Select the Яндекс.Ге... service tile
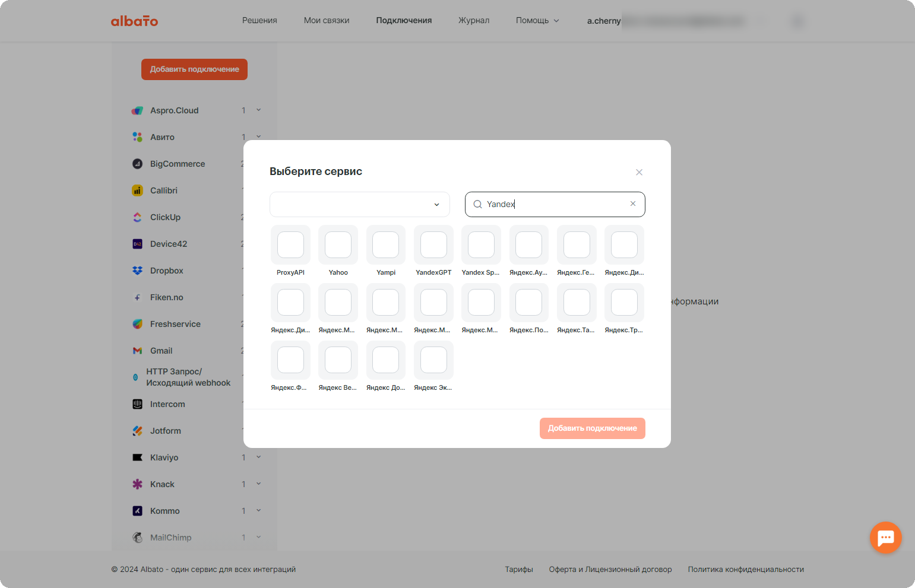The image size is (915, 588). (x=577, y=250)
